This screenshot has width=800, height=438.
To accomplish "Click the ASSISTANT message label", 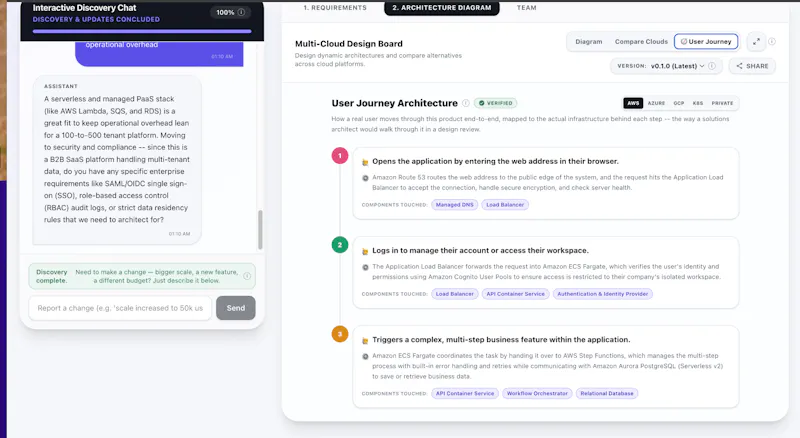I will pos(61,86).
